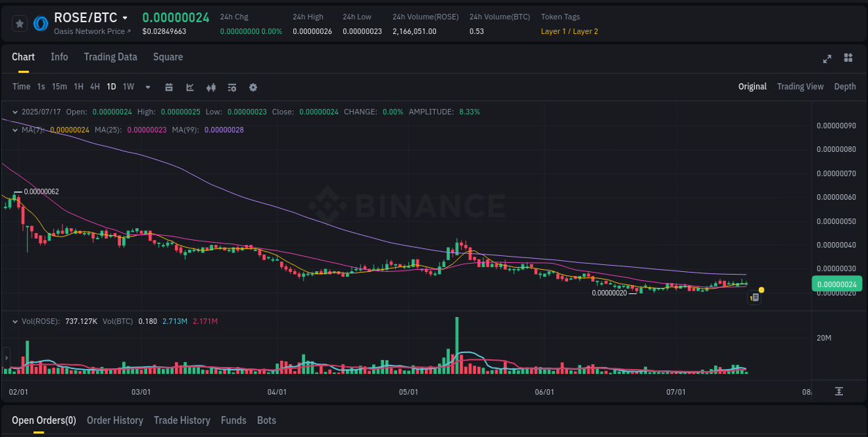Collapse the MA indicators row chevron
868x437 pixels.
tap(15, 129)
